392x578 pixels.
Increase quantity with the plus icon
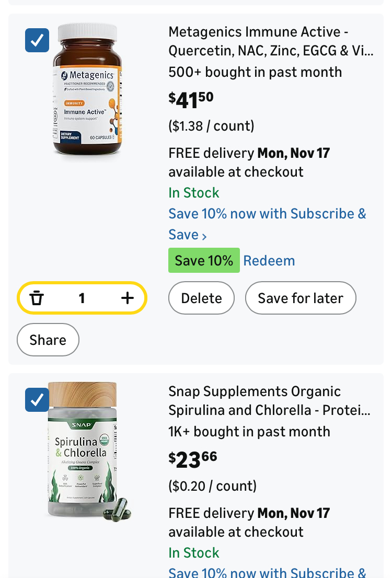coord(128,298)
